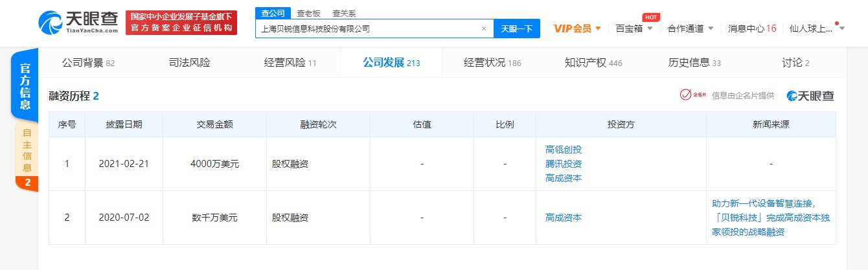
Task: Switch to the 查关系 search tab
Action: pos(343,13)
